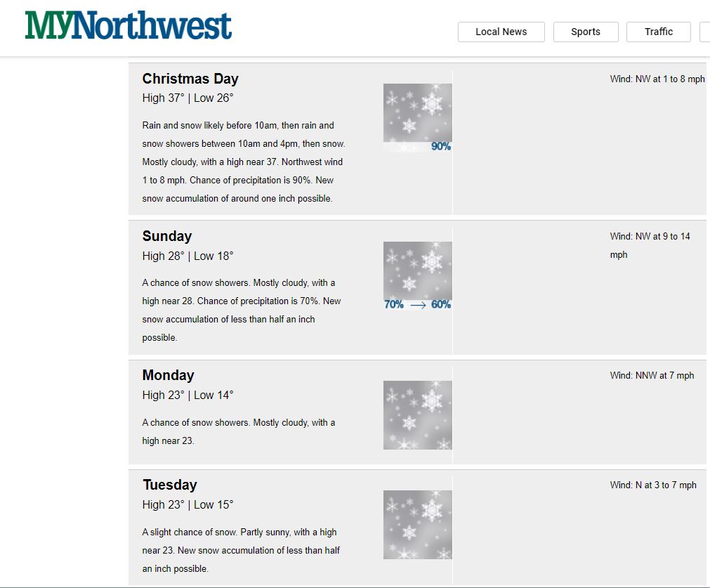Click Wind N at 3 to 7 mph
Image resolution: width=710 pixels, height=588 pixels.
653,485
